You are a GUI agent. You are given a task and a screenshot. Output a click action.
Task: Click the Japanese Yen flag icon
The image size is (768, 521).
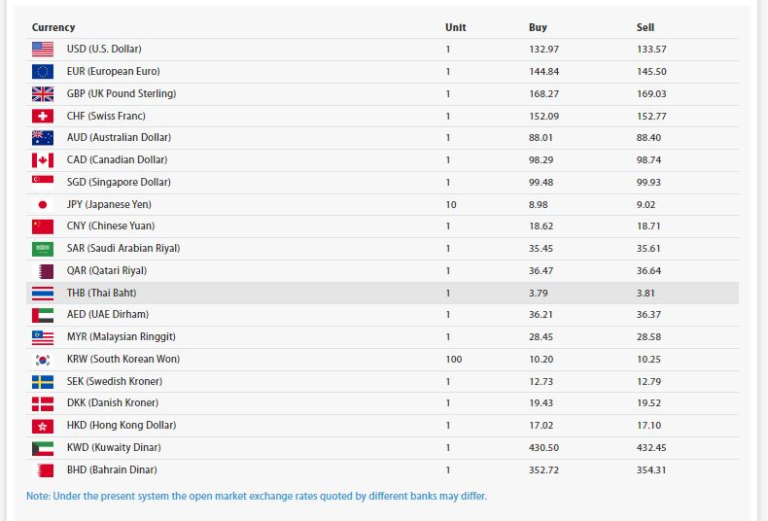pyautogui.click(x=42, y=204)
